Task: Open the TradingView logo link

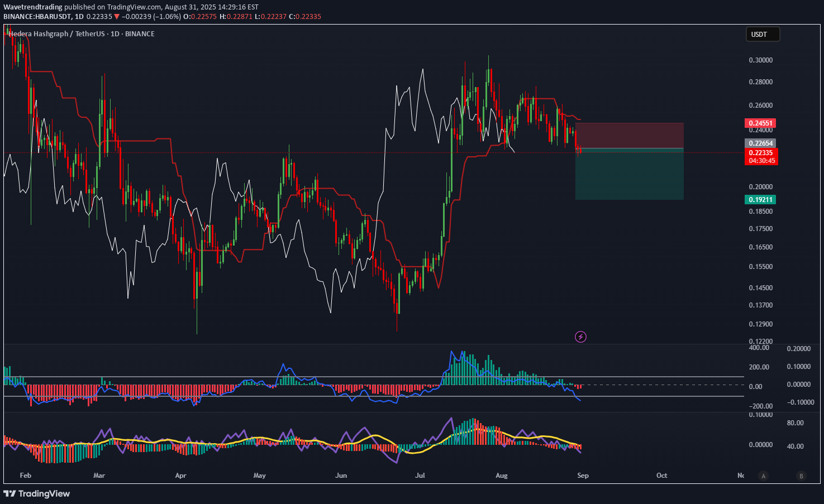Action: tap(37, 493)
